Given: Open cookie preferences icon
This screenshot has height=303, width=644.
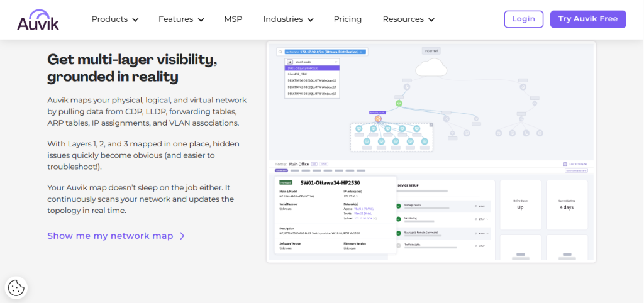Looking at the screenshot, I should [x=16, y=287].
